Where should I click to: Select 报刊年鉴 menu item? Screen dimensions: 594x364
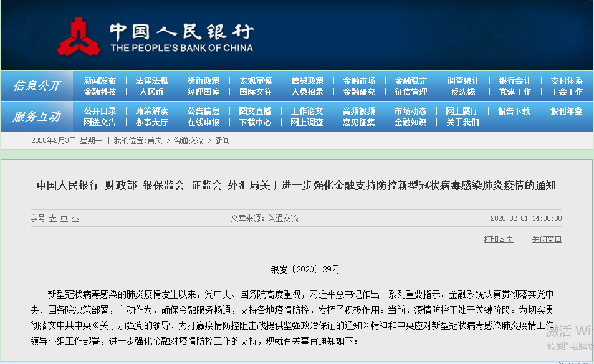tap(566, 112)
